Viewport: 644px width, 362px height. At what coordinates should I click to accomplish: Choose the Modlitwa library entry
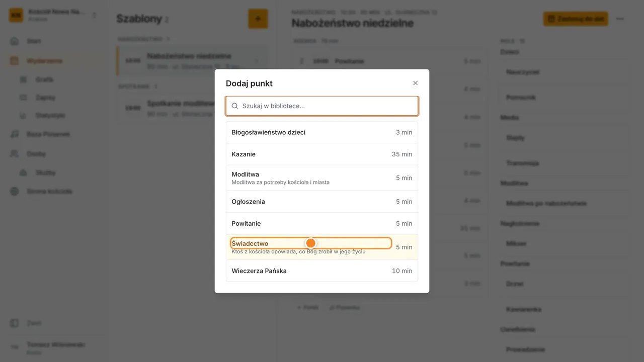[x=322, y=178]
